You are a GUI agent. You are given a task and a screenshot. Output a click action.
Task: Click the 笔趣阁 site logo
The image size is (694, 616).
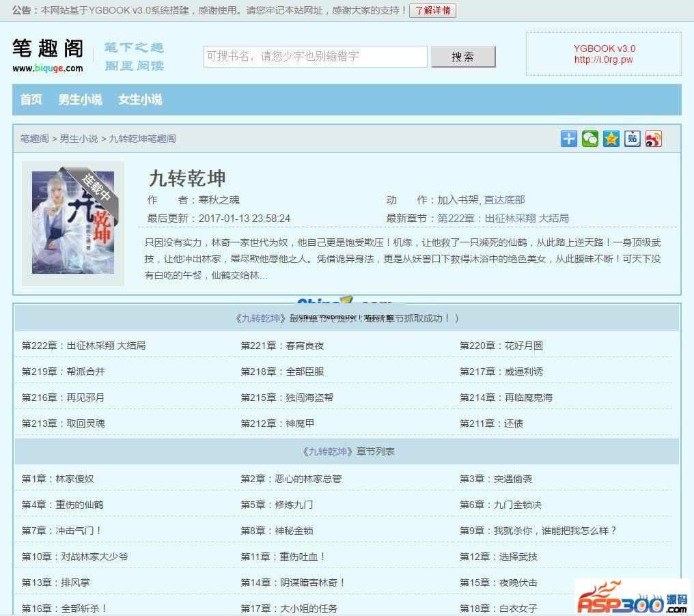coord(48,55)
